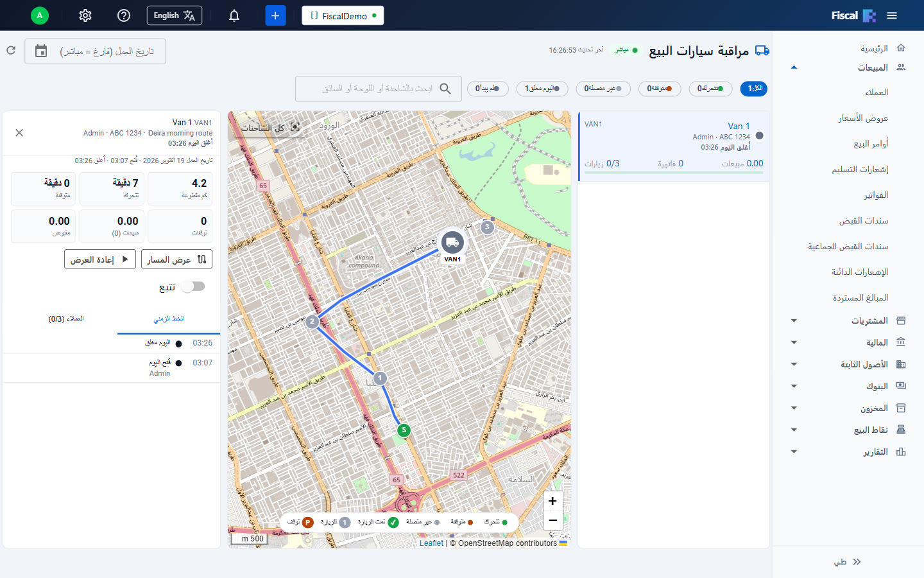Expand the الأصول الثابتة sidebar section
The image size is (924, 578).
tap(848, 364)
